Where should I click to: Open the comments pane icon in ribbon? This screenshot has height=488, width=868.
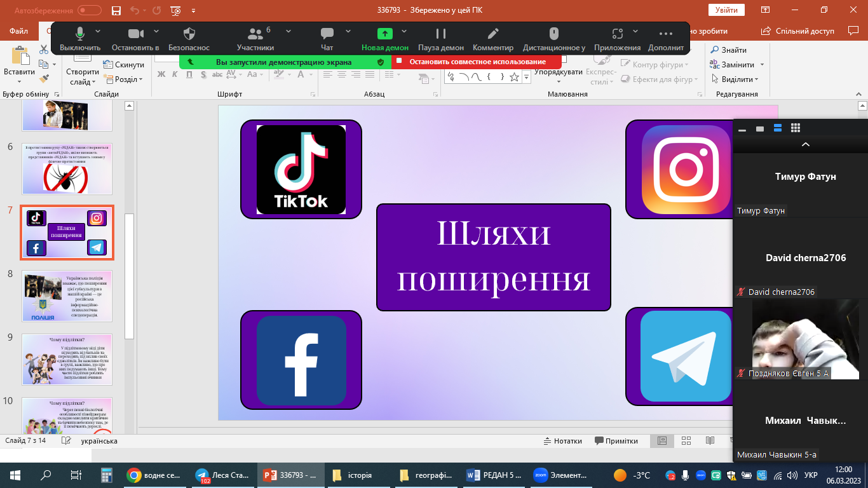[853, 30]
